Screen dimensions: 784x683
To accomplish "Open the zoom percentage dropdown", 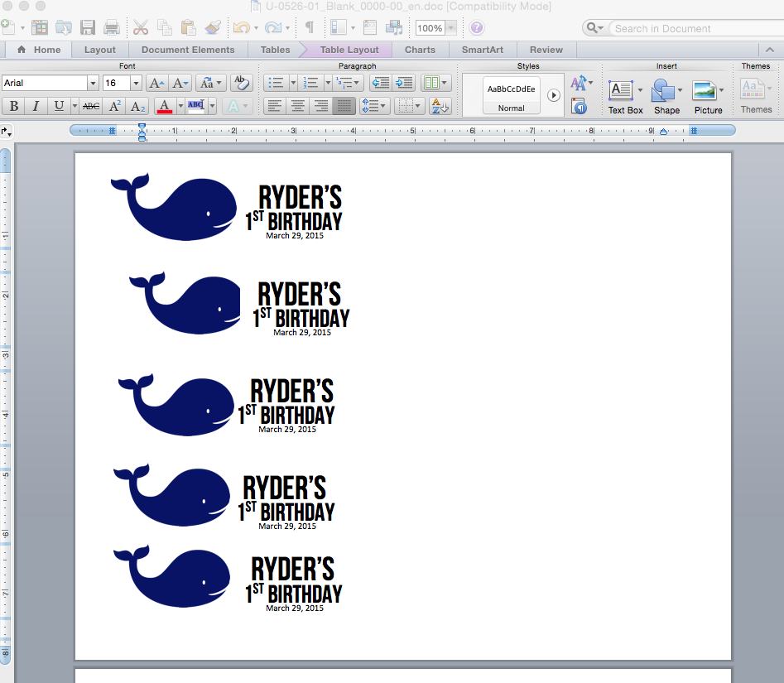I will [x=451, y=28].
